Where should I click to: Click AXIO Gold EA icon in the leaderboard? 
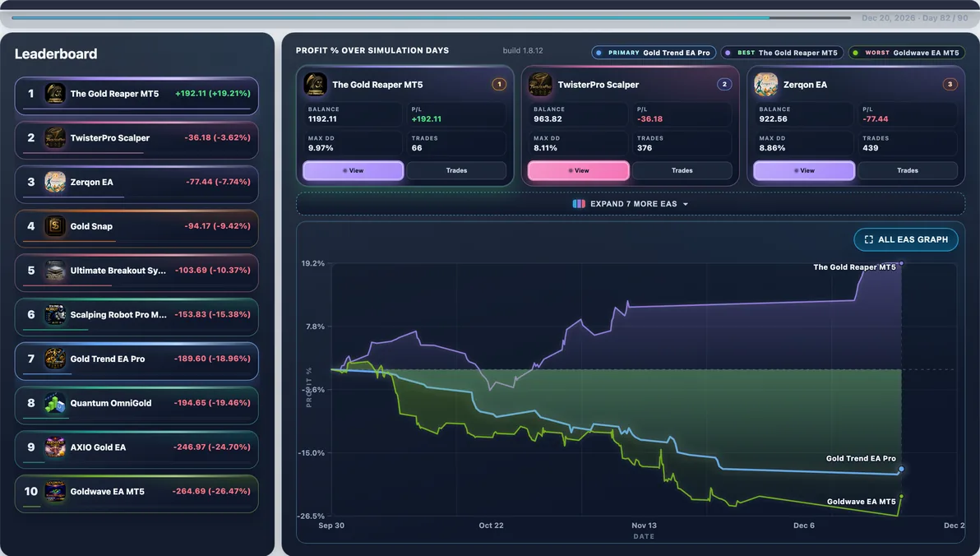pyautogui.click(x=55, y=447)
